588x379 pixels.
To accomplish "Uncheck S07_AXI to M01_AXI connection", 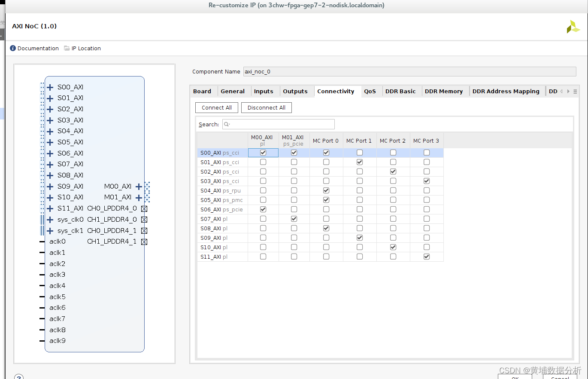I will (294, 219).
